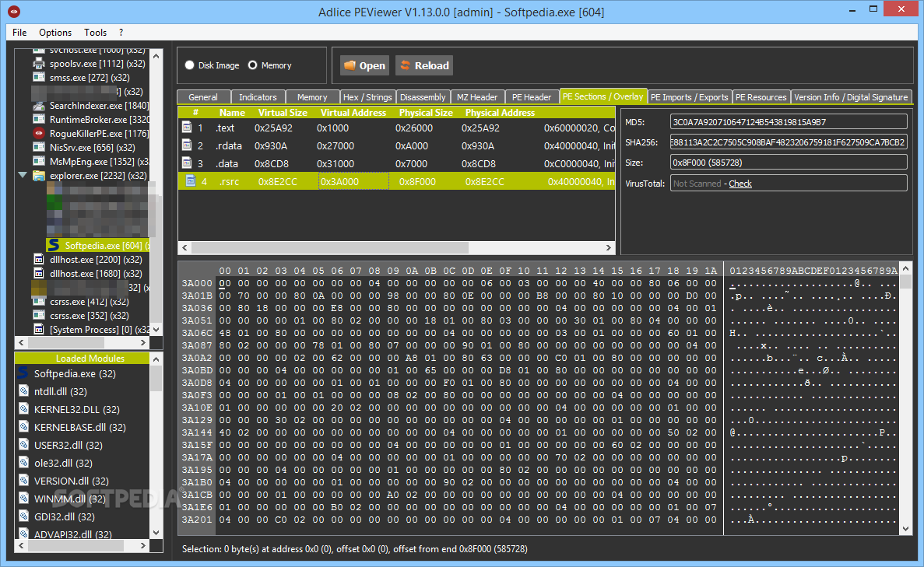Collapse the explorer.exe tree node

coord(23,175)
